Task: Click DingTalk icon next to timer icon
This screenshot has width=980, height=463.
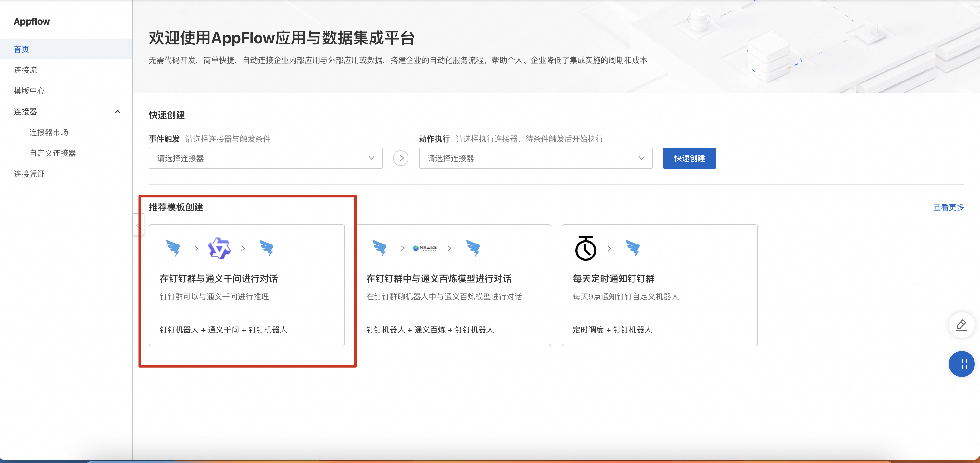Action: (633, 248)
